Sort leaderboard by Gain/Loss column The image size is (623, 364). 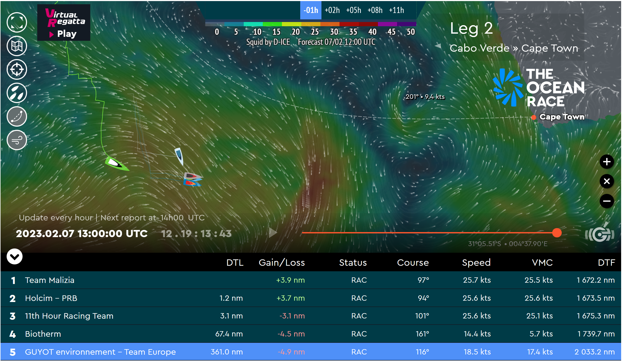click(282, 263)
